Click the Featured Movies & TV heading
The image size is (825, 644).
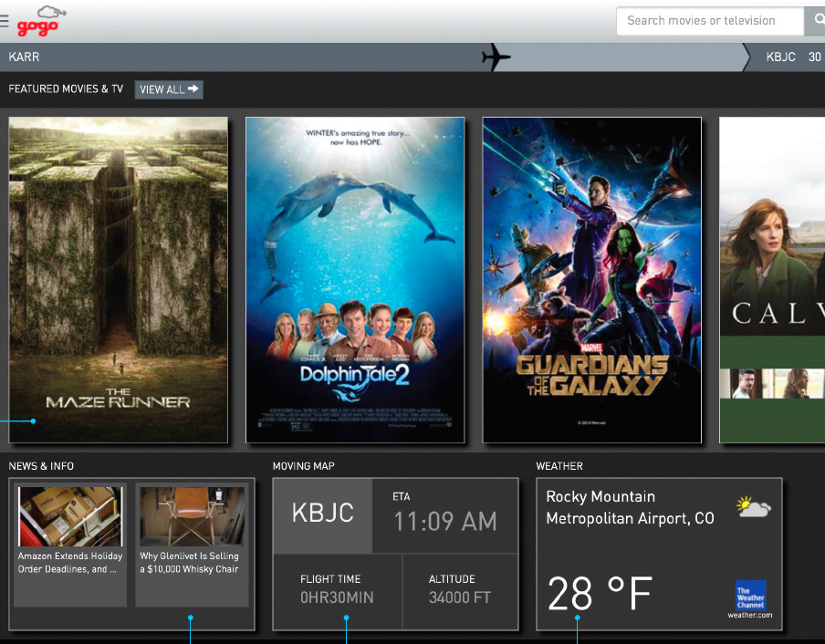pyautogui.click(x=66, y=88)
